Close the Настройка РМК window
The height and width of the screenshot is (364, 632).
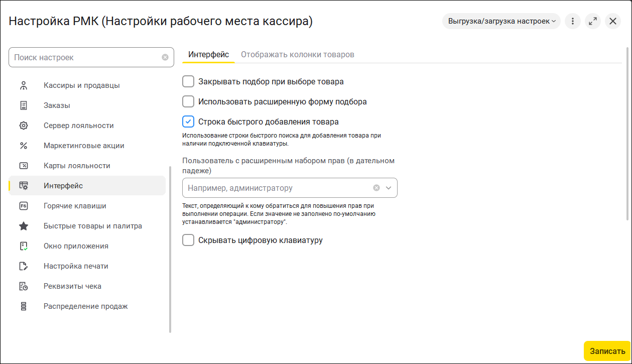pos(613,21)
